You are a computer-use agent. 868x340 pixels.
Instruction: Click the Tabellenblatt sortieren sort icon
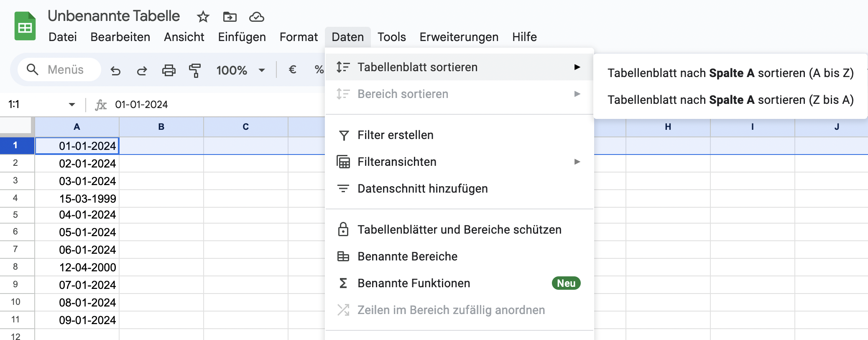point(343,67)
